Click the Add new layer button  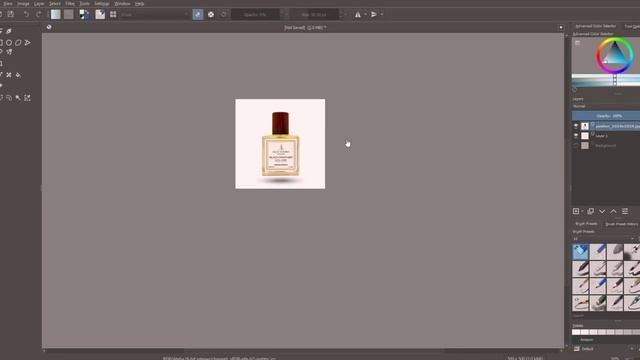point(576,211)
